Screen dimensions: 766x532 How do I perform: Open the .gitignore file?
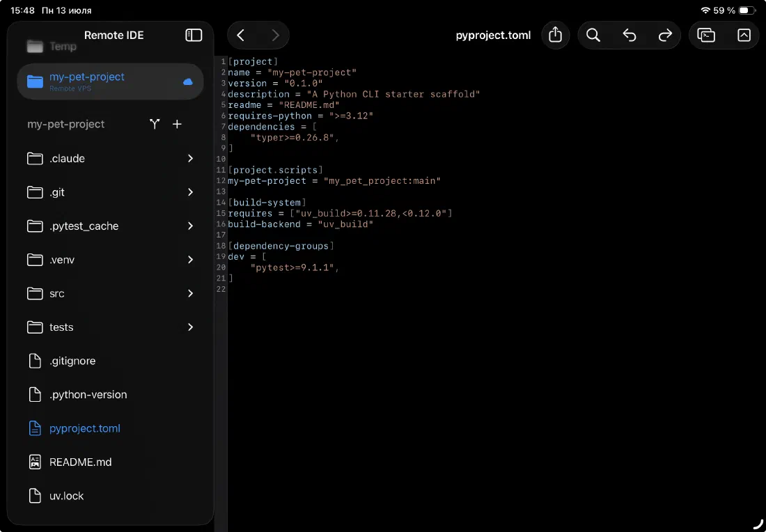click(x=111, y=361)
